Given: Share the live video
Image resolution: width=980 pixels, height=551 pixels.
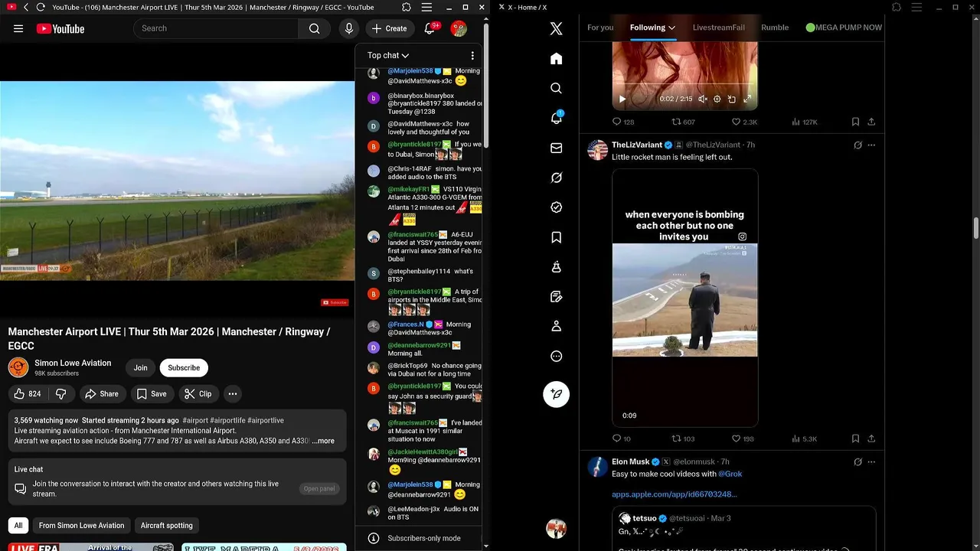Looking at the screenshot, I should tap(102, 393).
